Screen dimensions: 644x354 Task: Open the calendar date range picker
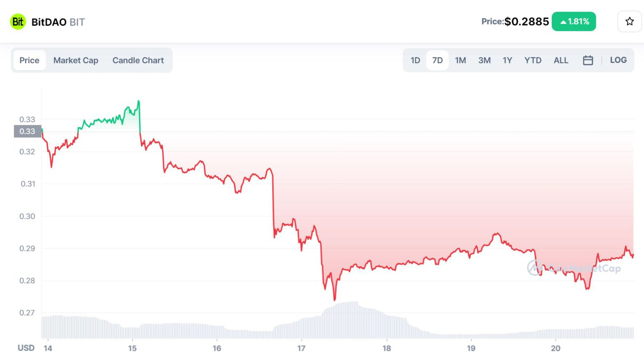588,60
